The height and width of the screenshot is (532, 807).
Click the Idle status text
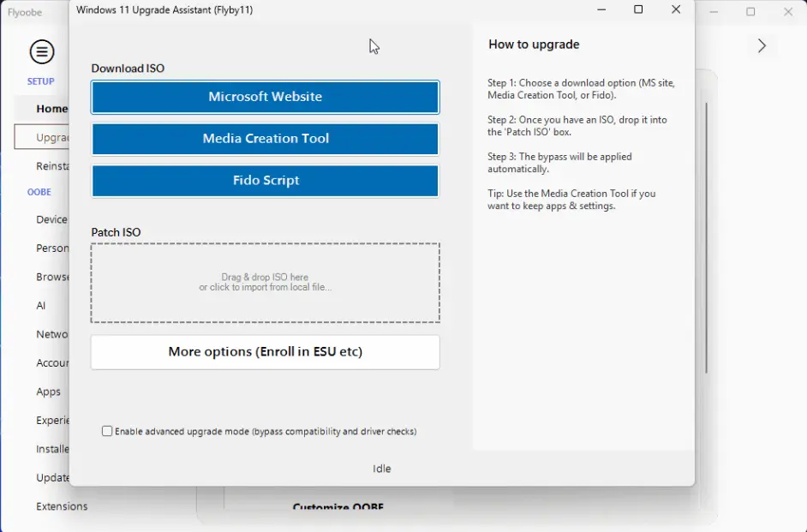point(382,469)
